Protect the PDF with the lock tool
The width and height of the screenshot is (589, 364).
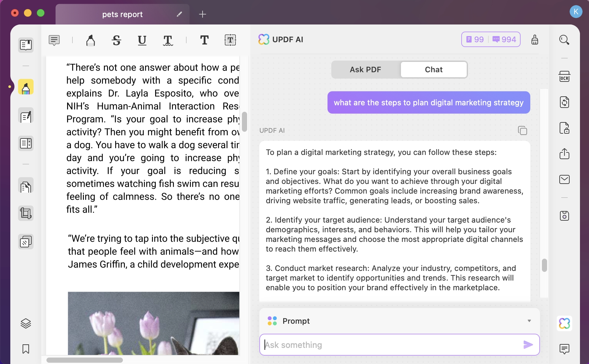click(x=564, y=128)
